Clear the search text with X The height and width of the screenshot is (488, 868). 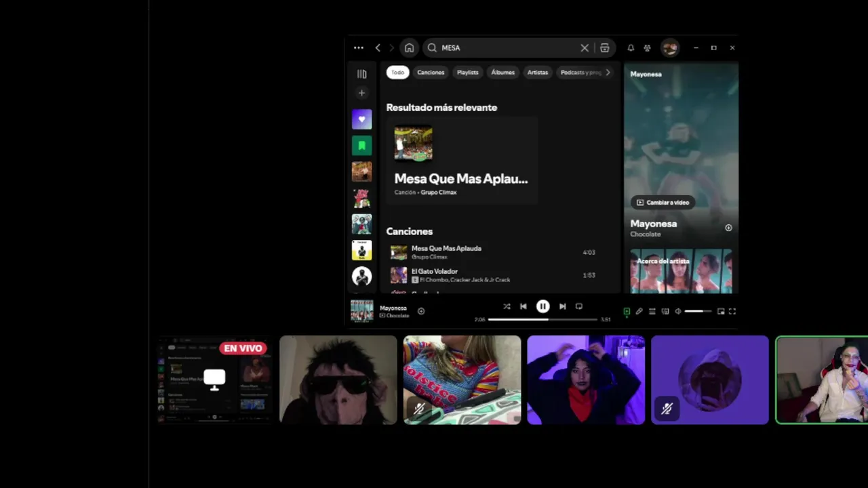(585, 48)
